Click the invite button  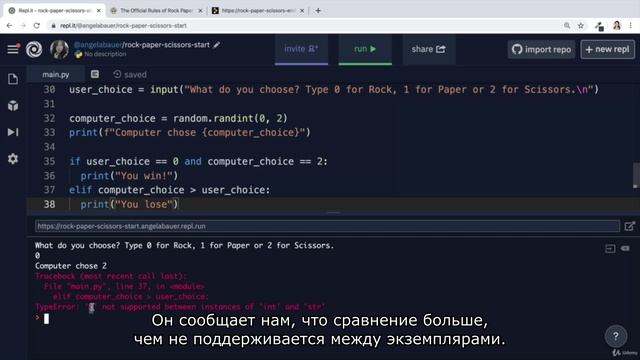click(x=301, y=49)
